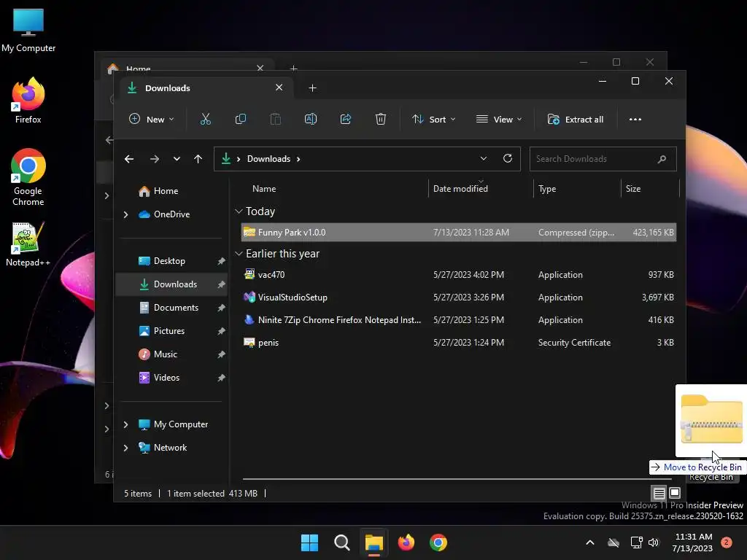This screenshot has width=747, height=560.
Task: Collapse the Earlier this year group
Action: tap(239, 254)
